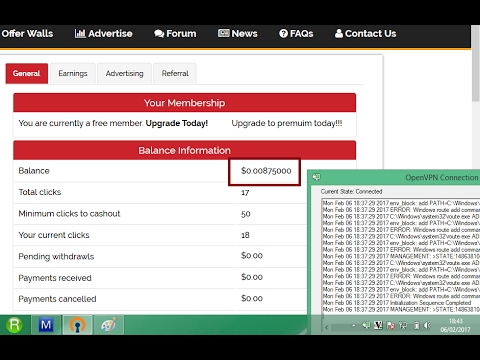
Task: Click the Payments cancelled label
Action: pyautogui.click(x=57, y=299)
